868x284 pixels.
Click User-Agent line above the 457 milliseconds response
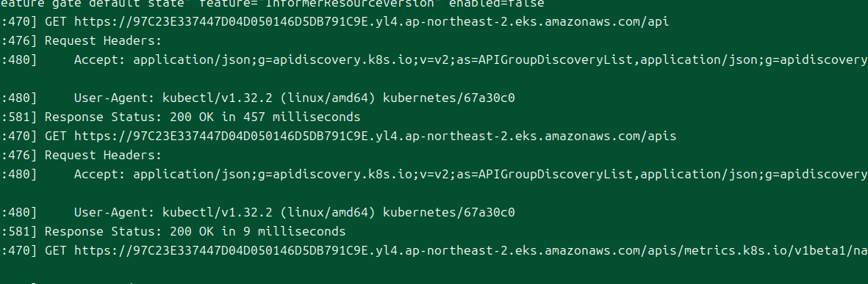point(295,98)
